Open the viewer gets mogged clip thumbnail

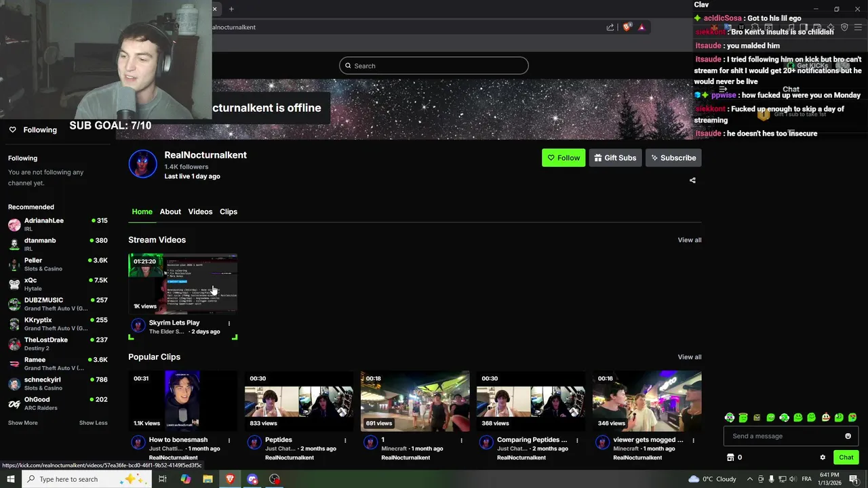(647, 401)
